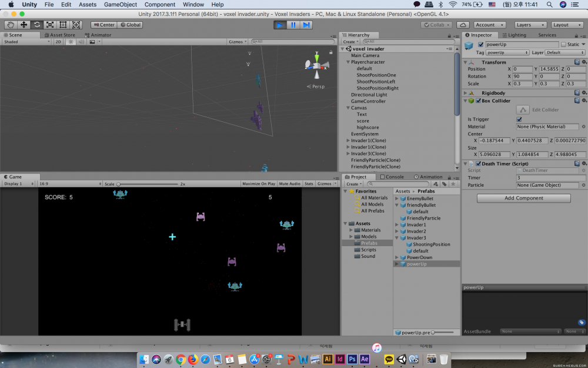Open Death Timer script settings gear
The width and height of the screenshot is (588, 368).
[x=584, y=164]
